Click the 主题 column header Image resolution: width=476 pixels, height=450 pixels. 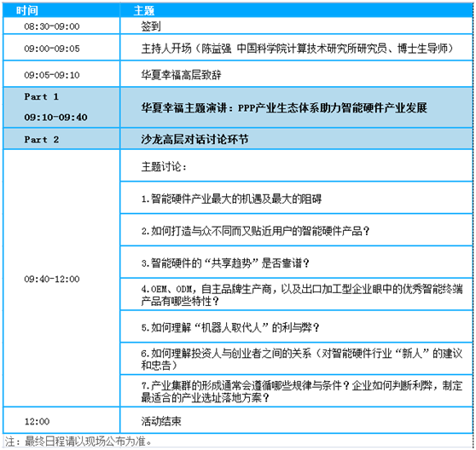click(144, 10)
